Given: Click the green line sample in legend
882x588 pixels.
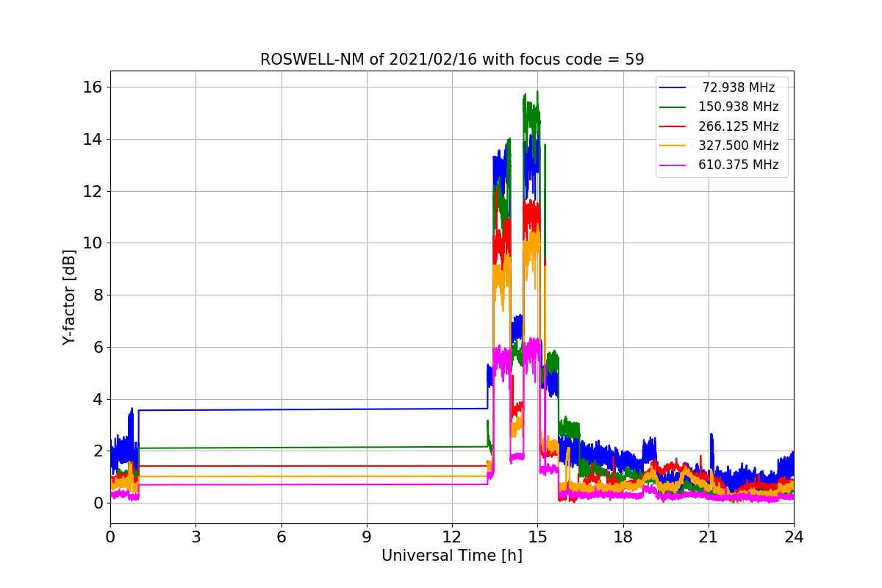Looking at the screenshot, I should (673, 107).
